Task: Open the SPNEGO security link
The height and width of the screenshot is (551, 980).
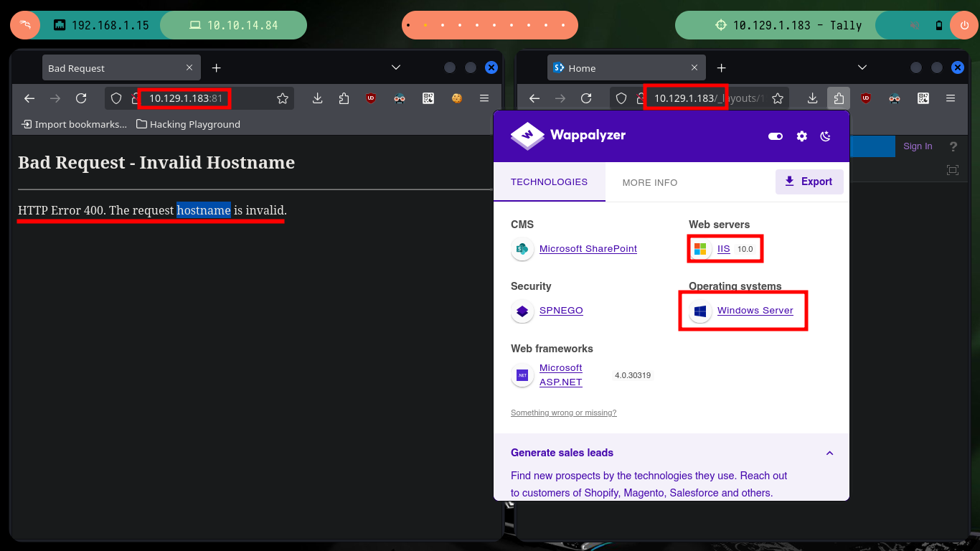Action: [x=561, y=311]
